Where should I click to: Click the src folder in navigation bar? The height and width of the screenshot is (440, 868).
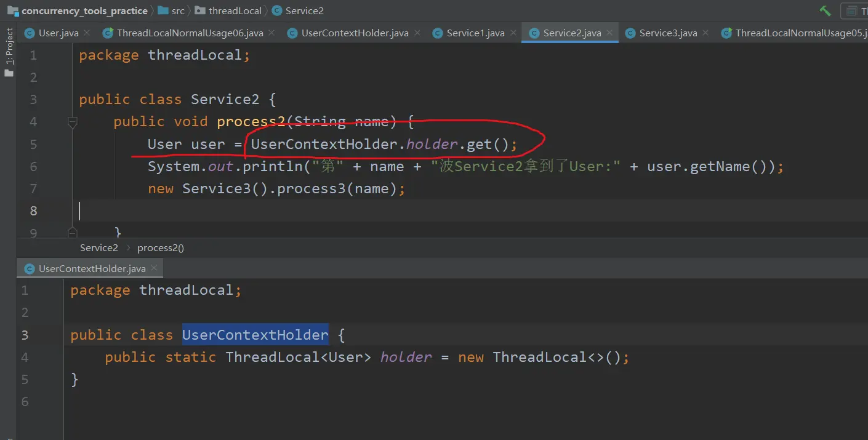coord(177,10)
